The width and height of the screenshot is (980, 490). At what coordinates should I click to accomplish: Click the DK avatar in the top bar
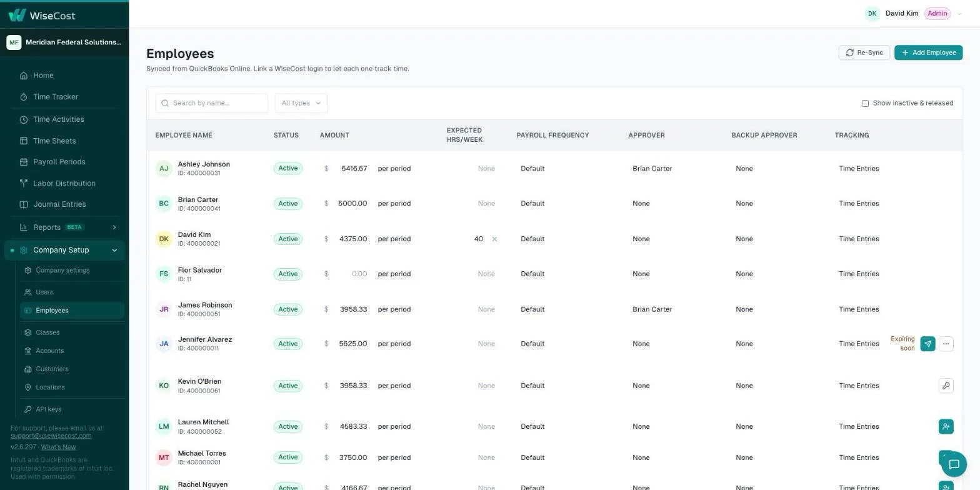click(872, 14)
